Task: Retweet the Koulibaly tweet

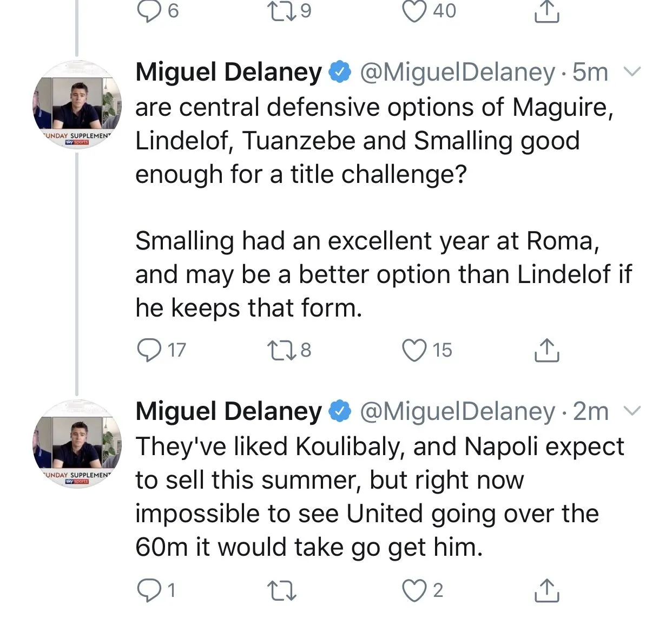Action: [282, 590]
